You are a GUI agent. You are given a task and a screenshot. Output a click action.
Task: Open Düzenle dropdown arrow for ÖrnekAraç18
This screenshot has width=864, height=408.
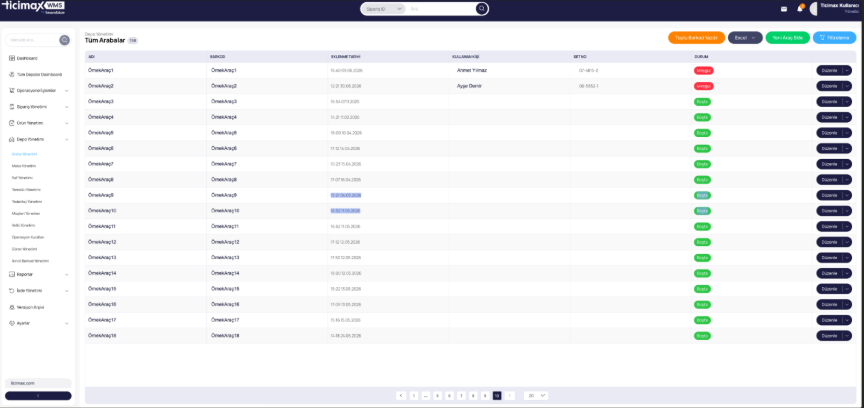847,335
